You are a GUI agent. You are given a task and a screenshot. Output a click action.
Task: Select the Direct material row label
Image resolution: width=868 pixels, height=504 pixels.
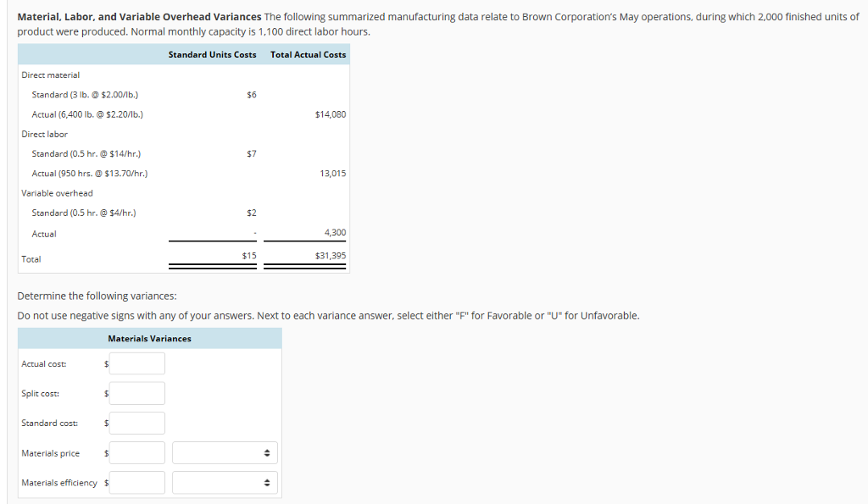click(47, 75)
